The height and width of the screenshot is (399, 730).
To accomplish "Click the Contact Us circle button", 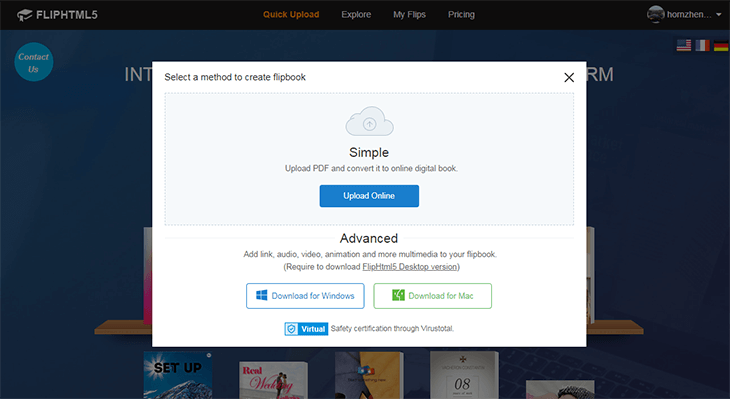I will (x=34, y=62).
